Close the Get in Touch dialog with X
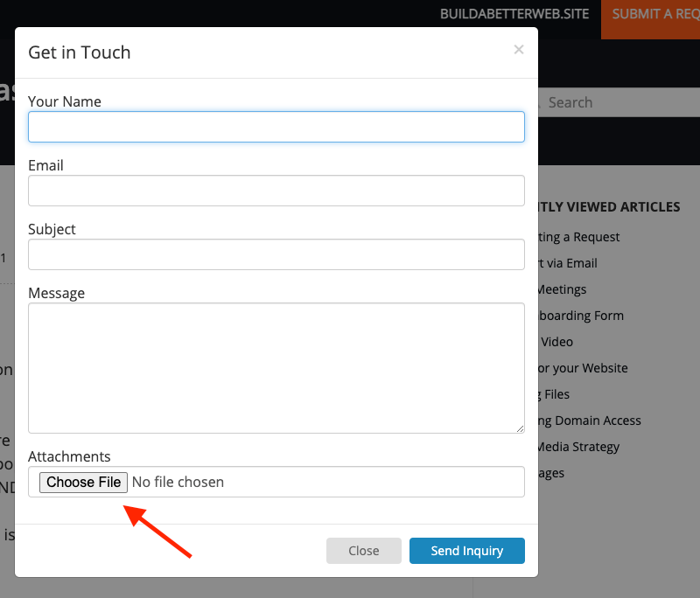 pos(519,50)
